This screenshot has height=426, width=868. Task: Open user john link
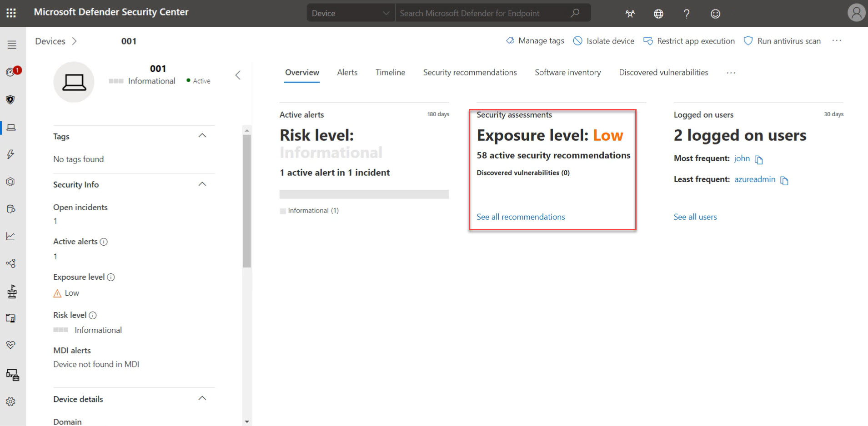pyautogui.click(x=742, y=159)
